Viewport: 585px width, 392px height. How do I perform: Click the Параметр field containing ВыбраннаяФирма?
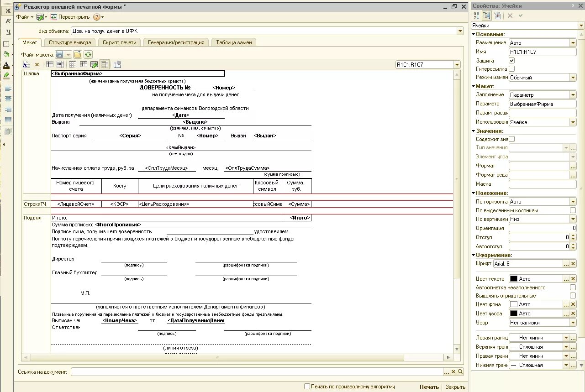[543, 104]
